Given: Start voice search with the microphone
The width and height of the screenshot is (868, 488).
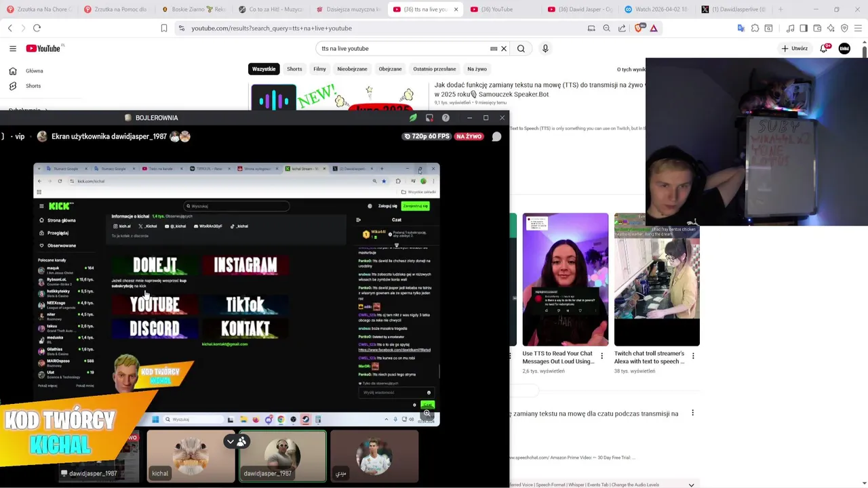Looking at the screenshot, I should [545, 49].
